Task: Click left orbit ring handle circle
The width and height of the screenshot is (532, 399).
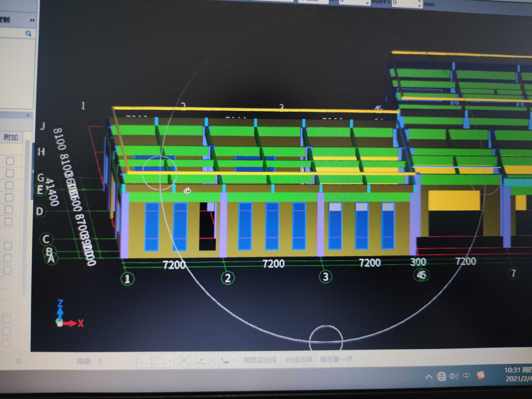Action: point(160,173)
